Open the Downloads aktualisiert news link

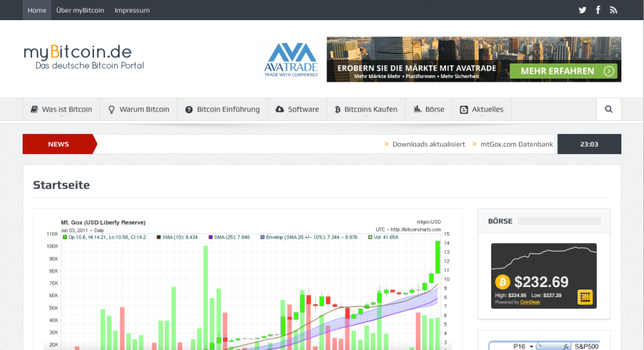coord(429,144)
